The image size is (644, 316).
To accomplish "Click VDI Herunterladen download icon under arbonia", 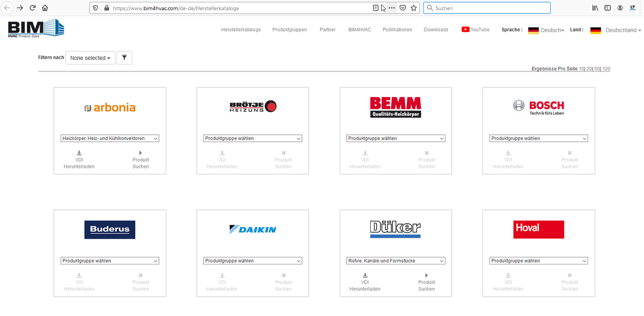I will (79, 153).
